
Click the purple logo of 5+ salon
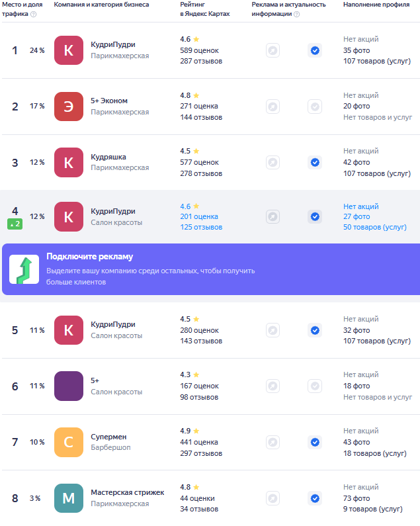point(68,386)
